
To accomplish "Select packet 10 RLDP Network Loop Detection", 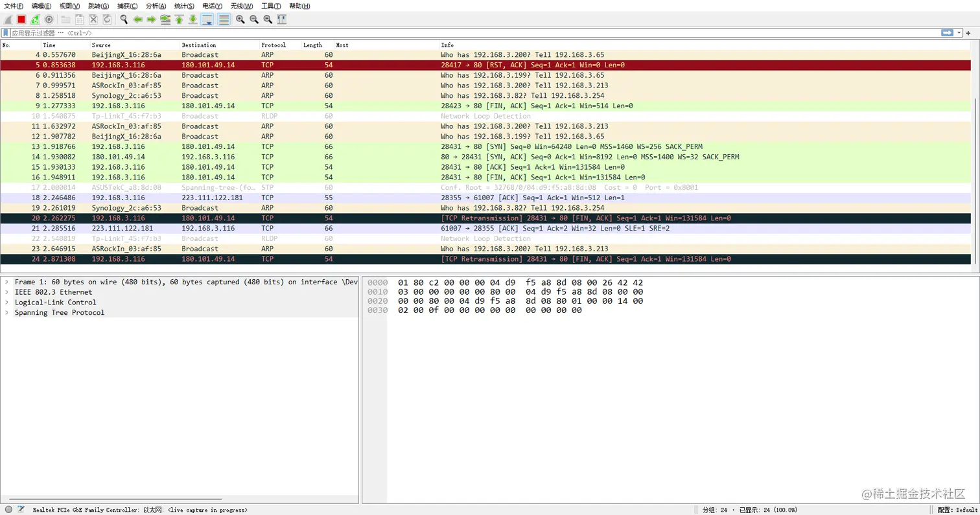I will point(485,116).
